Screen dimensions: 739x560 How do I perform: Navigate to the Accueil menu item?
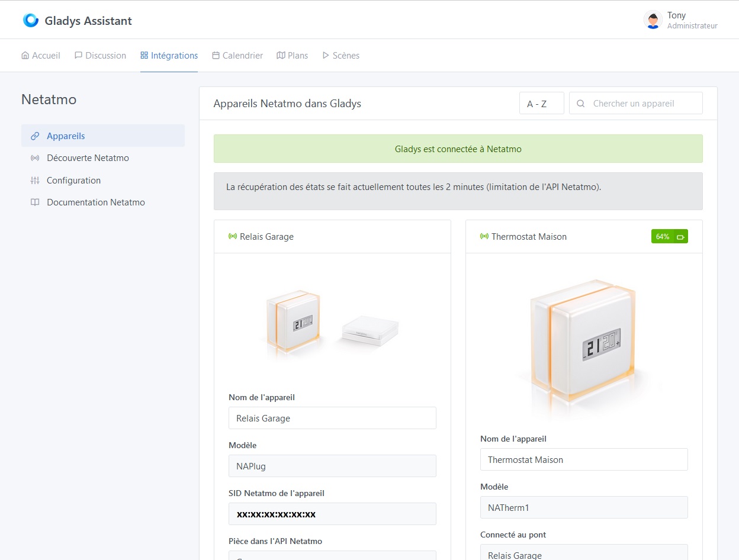click(x=40, y=54)
